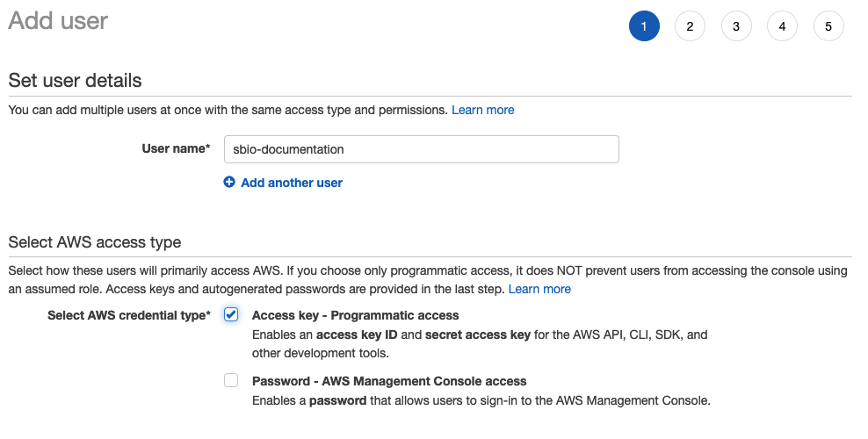868x439 pixels.
Task: Open Learn more link about AWS access type
Action: [539, 289]
